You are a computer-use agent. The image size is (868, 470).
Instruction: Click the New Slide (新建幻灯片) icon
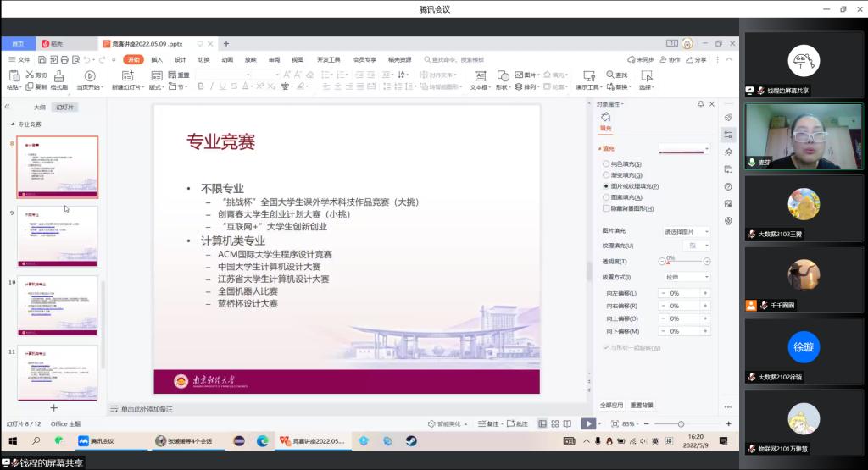[x=127, y=77]
